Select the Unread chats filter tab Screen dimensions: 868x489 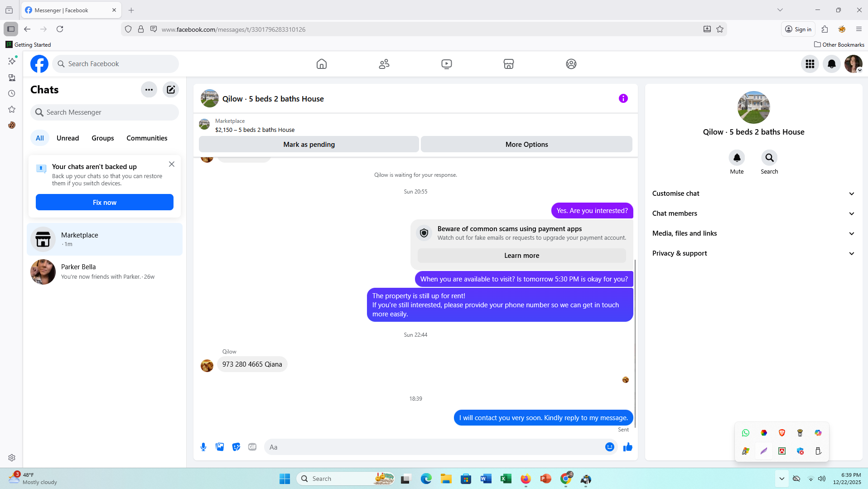click(68, 138)
